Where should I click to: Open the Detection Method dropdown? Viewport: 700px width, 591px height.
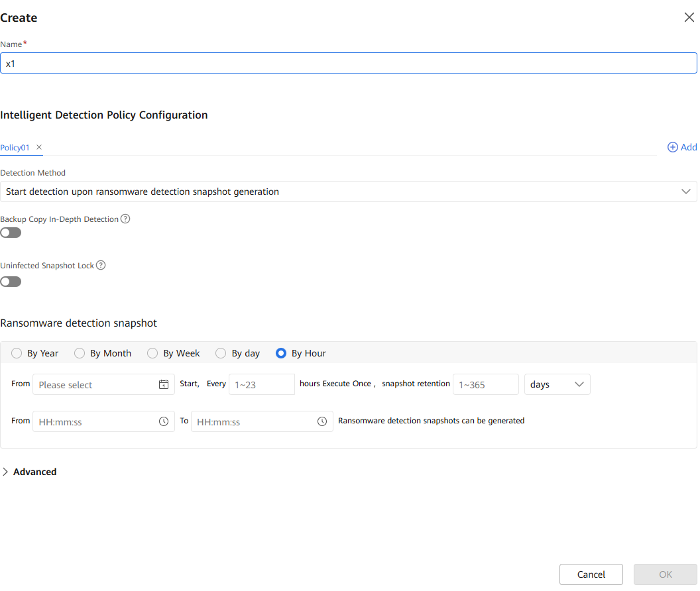(x=348, y=191)
